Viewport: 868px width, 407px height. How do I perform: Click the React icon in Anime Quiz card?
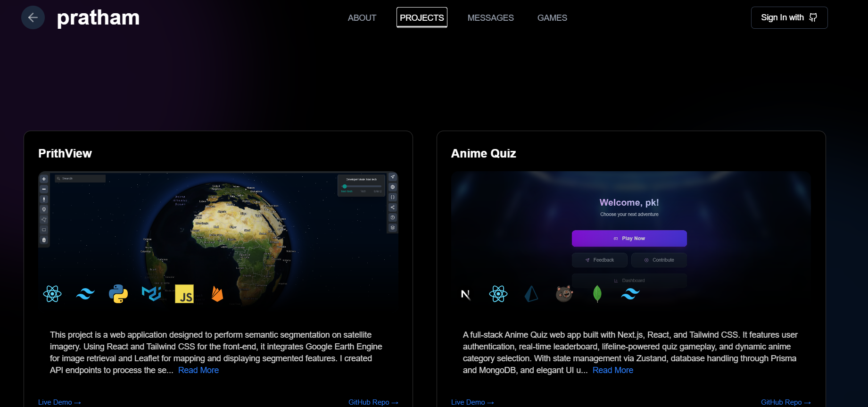point(498,294)
